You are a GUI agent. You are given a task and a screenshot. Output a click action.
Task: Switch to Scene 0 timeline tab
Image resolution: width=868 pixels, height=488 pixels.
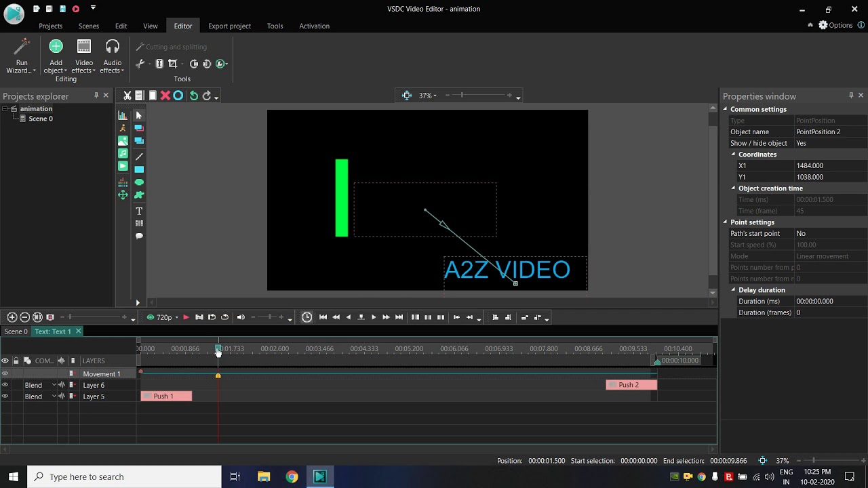tap(16, 331)
